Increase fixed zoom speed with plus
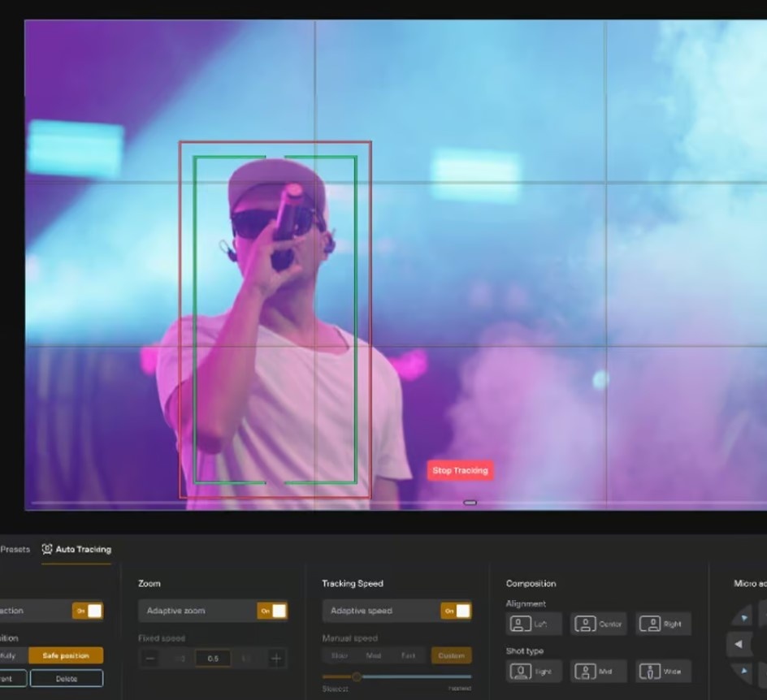The width and height of the screenshot is (767, 700). tap(276, 658)
